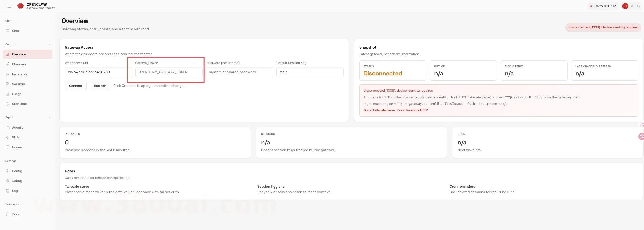644x230 pixels.
Task: Enable light theme with sun toggle
Action: [x=632, y=6]
